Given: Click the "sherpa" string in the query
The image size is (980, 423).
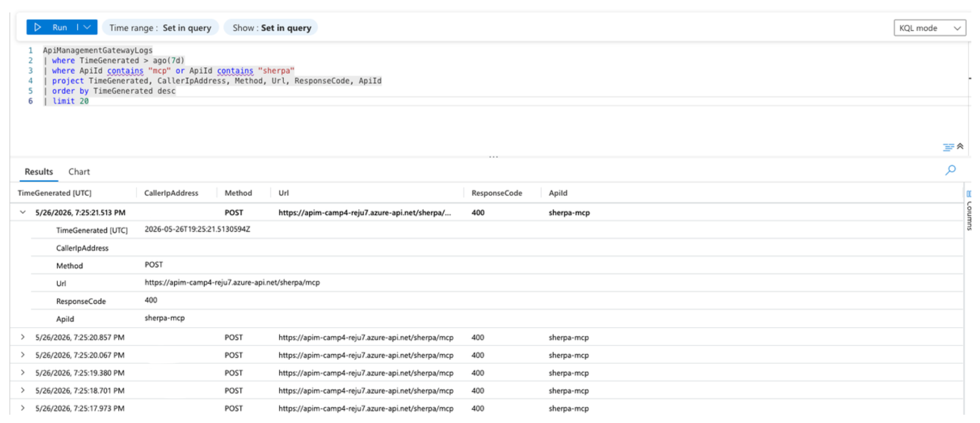Looking at the screenshot, I should click(276, 70).
